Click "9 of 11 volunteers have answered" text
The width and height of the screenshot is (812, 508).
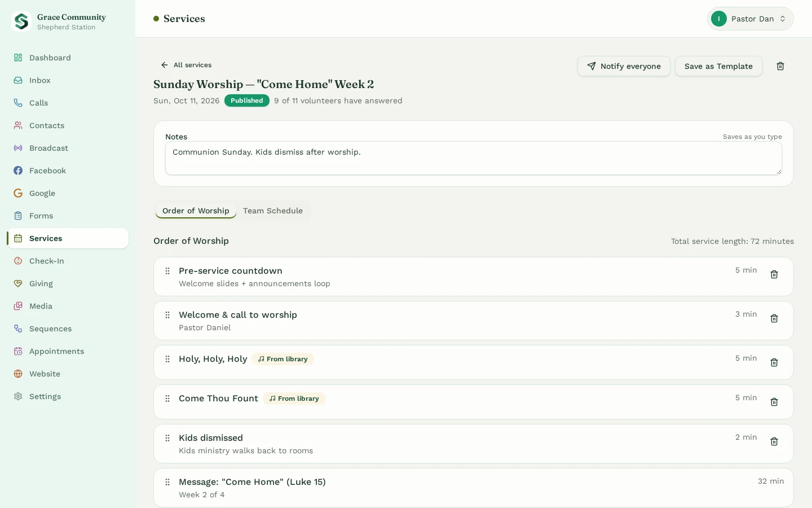pyautogui.click(x=338, y=100)
